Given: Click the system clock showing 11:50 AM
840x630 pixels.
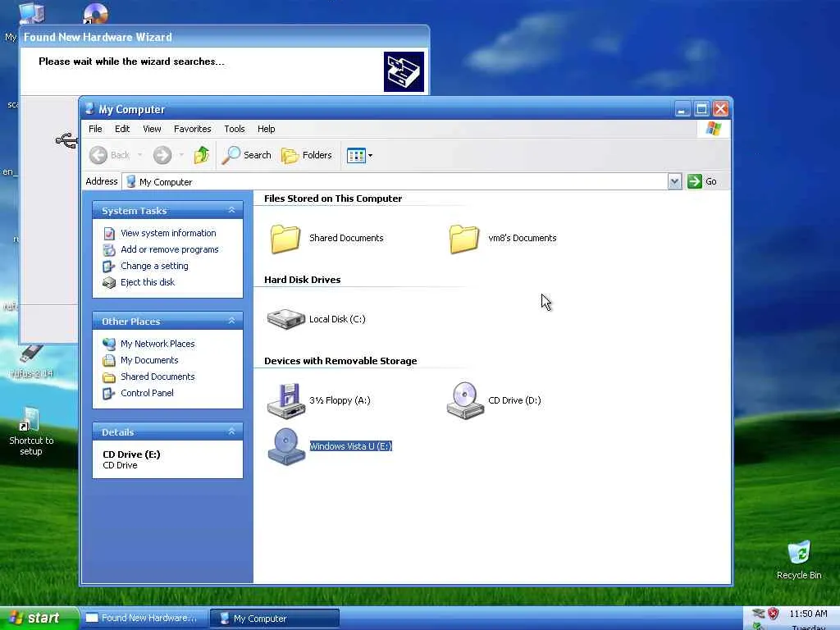Looking at the screenshot, I should coord(808,614).
